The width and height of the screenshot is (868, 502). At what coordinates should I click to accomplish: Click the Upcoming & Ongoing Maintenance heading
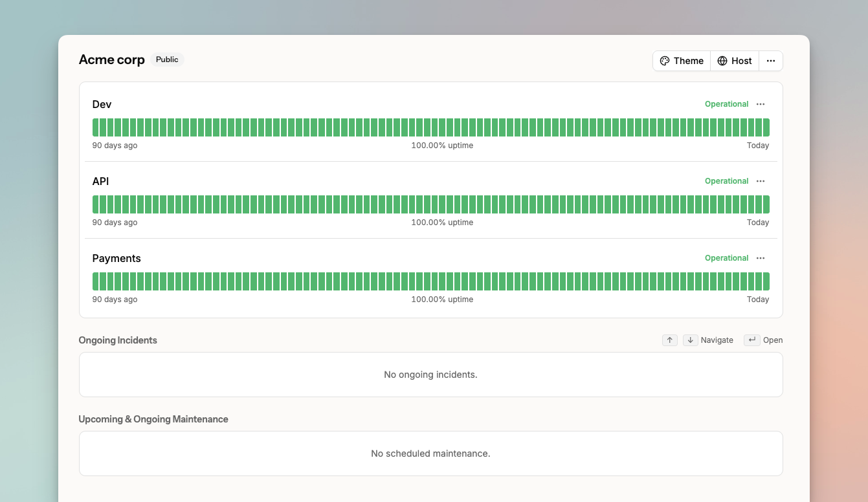coord(153,419)
